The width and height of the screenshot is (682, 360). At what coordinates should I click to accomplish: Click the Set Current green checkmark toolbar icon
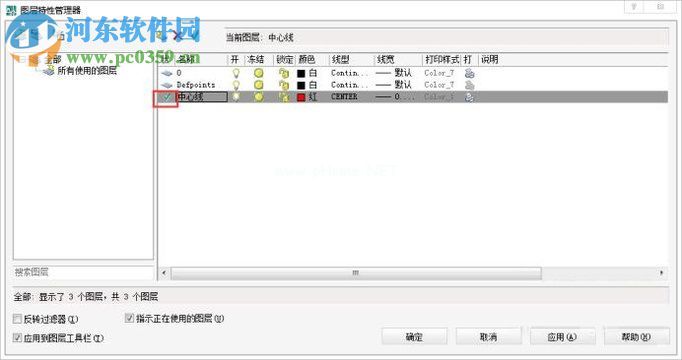point(194,36)
